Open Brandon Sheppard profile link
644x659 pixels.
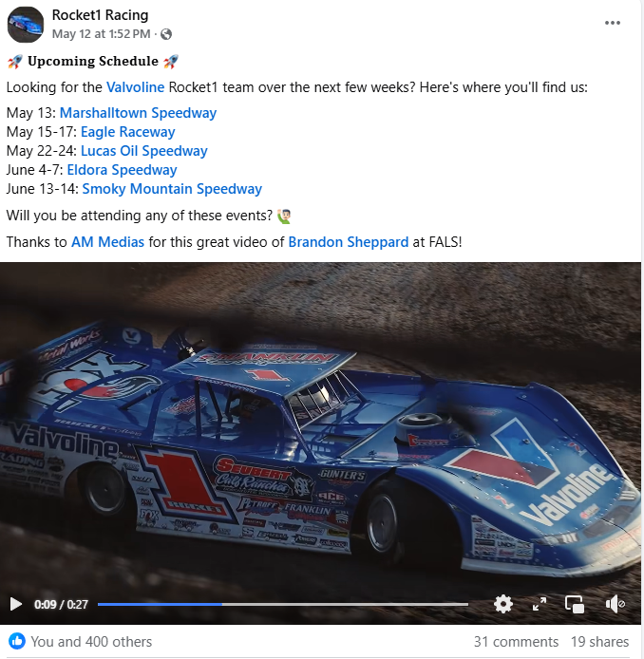tap(349, 242)
